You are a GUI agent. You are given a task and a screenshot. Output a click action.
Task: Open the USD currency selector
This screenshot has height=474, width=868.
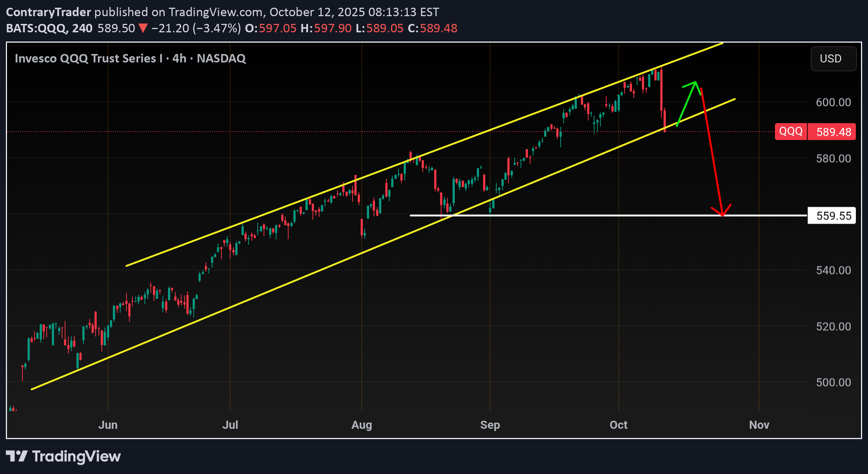[833, 59]
